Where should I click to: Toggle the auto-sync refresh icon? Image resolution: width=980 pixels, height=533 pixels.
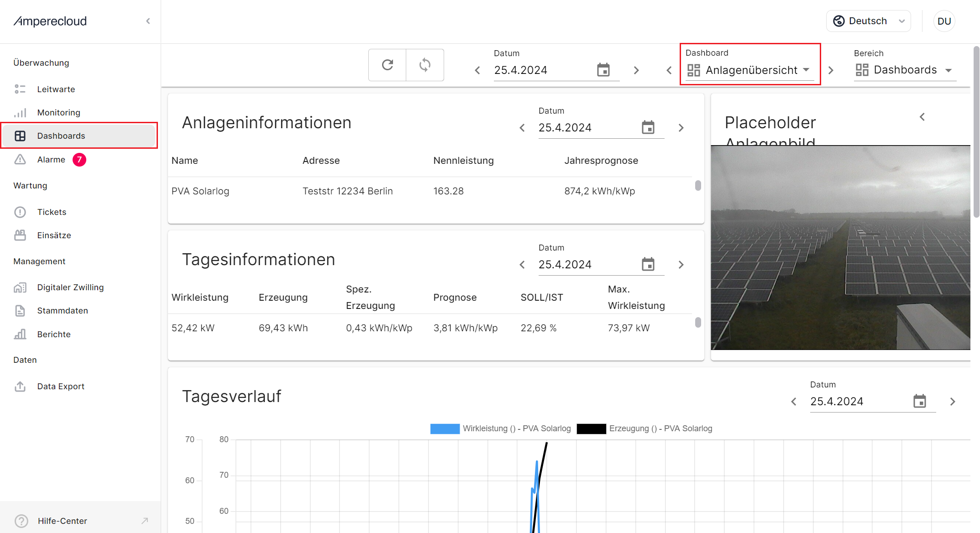(x=425, y=65)
